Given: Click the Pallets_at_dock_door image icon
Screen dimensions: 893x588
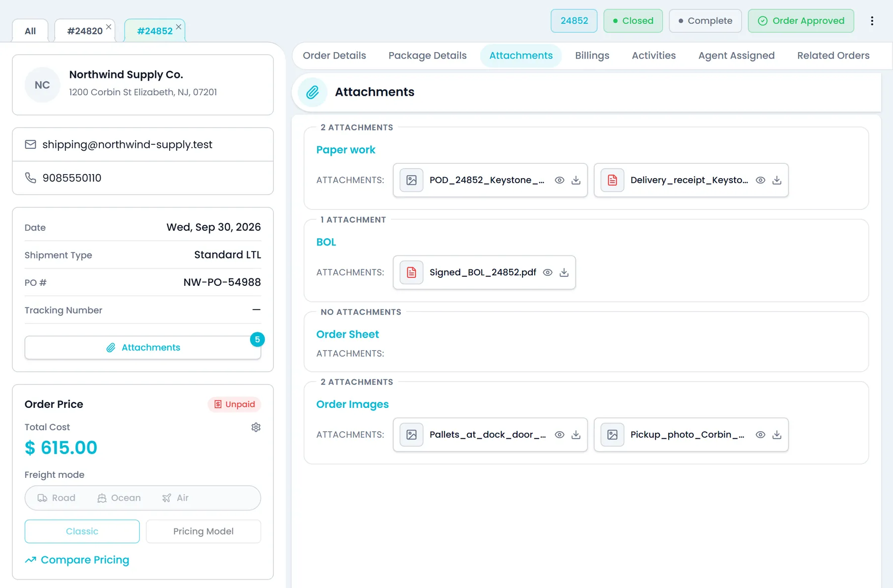Looking at the screenshot, I should (x=412, y=435).
